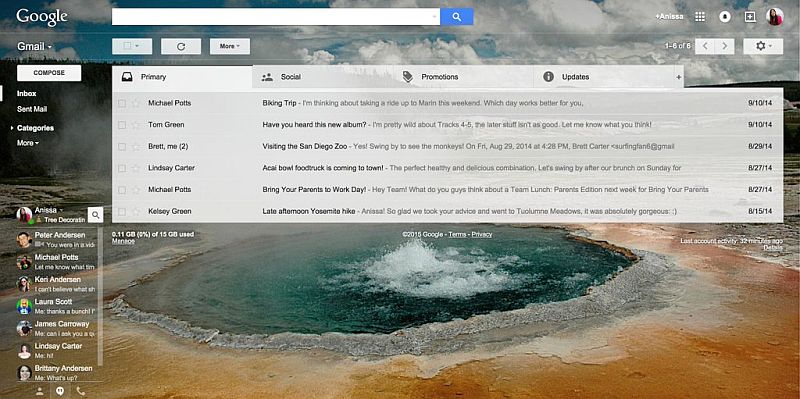Go to older messages arrow
Image resolution: width=800 pixels, height=399 pixels.
tap(724, 46)
